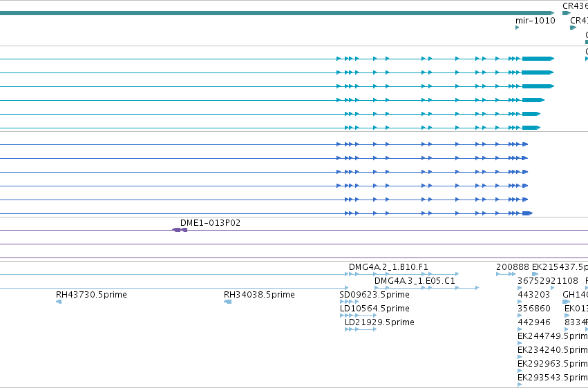
Task: Open the DME1-013P02 feature label
Action: click(x=210, y=223)
